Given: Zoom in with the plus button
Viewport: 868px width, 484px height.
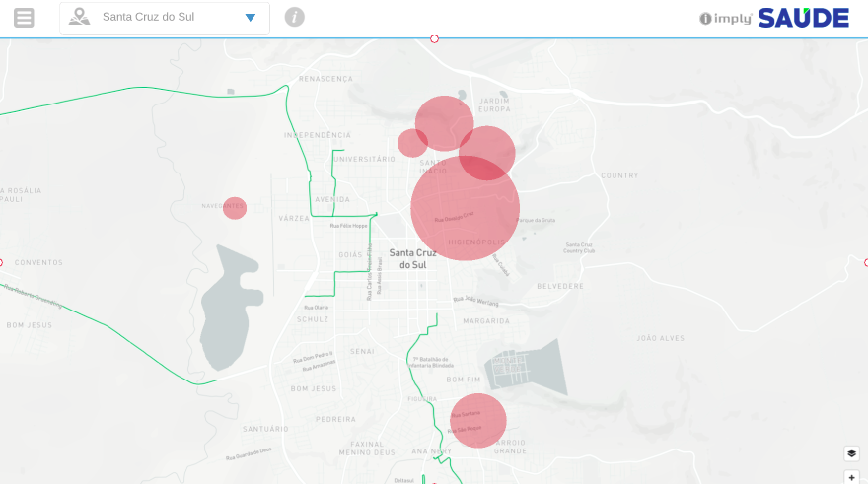Looking at the screenshot, I should tap(851, 477).
